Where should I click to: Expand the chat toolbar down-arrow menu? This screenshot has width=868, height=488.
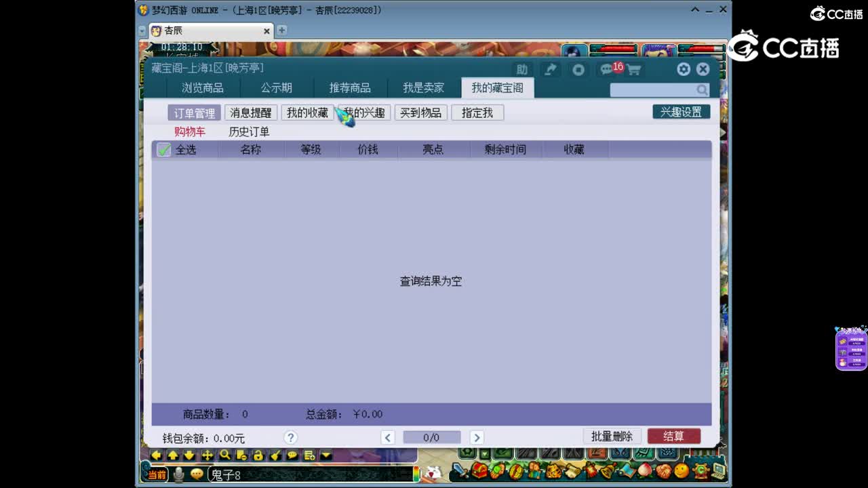click(x=326, y=455)
